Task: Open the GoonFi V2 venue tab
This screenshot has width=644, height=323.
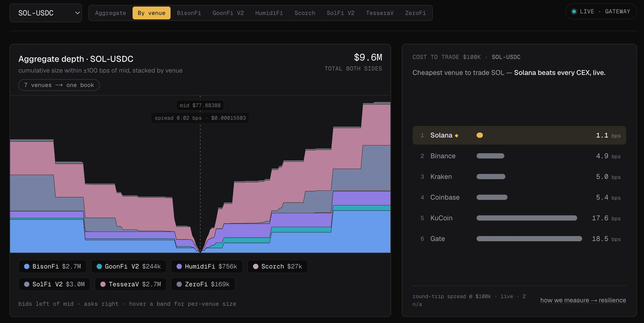Action: click(x=228, y=13)
